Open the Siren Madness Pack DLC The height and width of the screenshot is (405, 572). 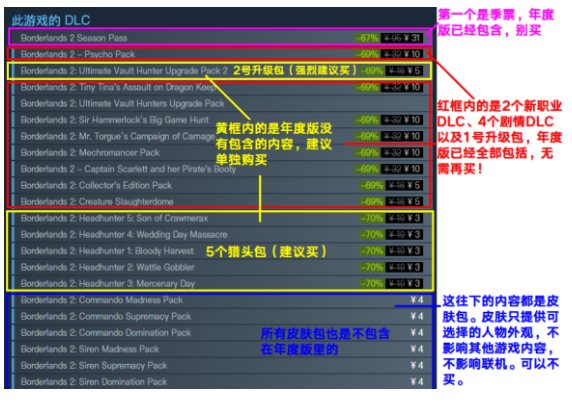pyautogui.click(x=221, y=349)
